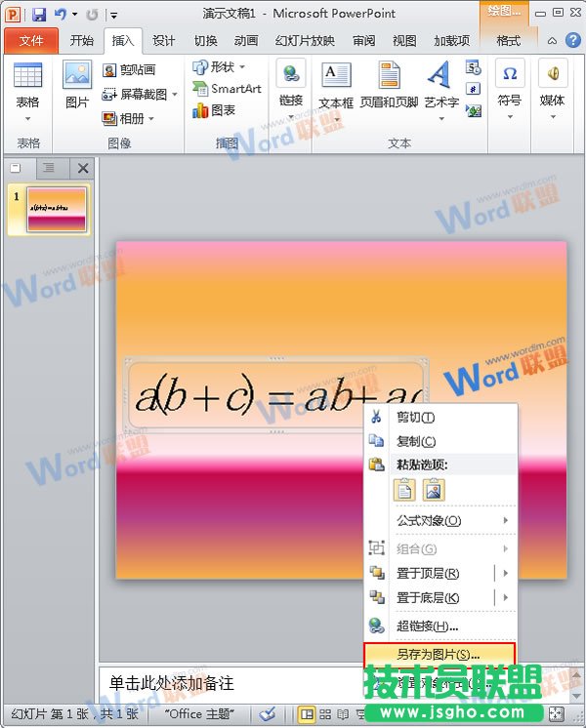Expand the 屏幕截图 dropdown arrow
This screenshot has width=586, height=728.
175,95
